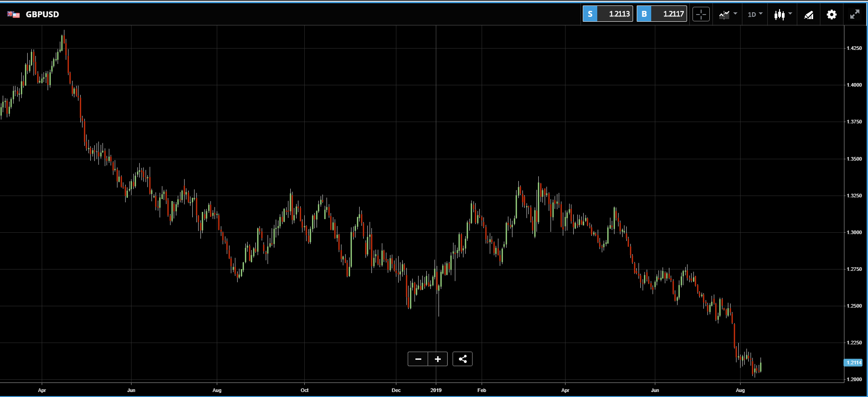
Task: Open the 1D timeframe dropdown
Action: pyautogui.click(x=755, y=15)
